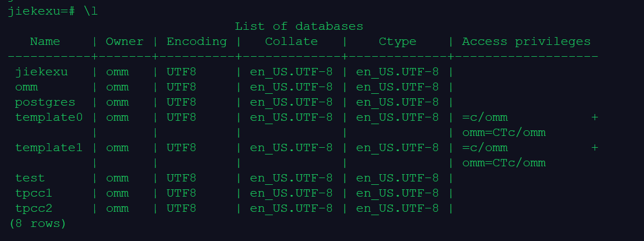Viewport: 644px width, 241px height.
Task: Click the tpcc2 database name
Action: click(34, 209)
